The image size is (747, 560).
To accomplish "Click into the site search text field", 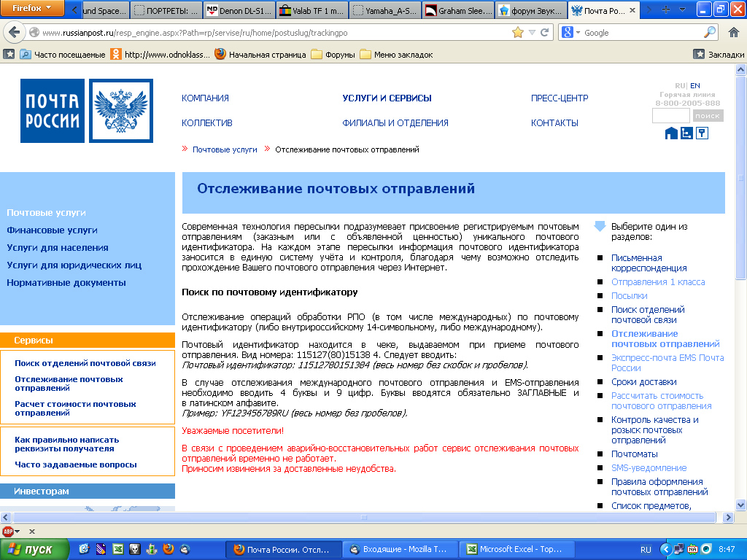I will [x=670, y=116].
